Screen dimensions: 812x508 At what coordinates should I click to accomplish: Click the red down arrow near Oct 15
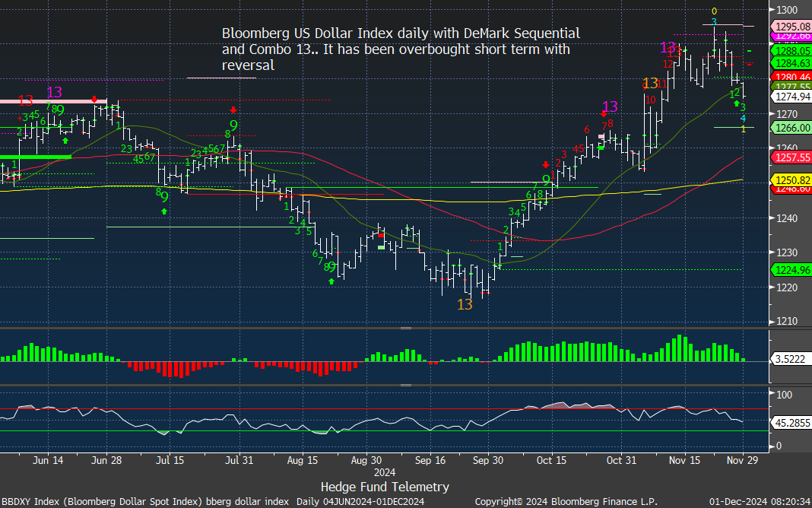tap(546, 165)
